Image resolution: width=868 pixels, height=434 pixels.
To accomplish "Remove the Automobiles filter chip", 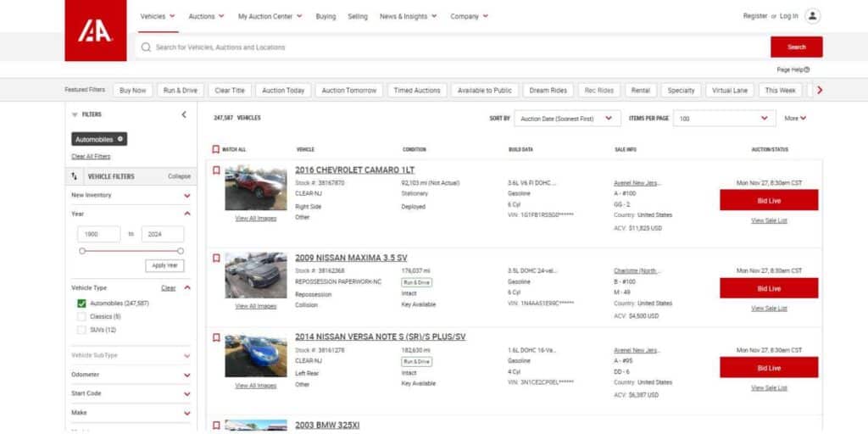I will [x=120, y=139].
